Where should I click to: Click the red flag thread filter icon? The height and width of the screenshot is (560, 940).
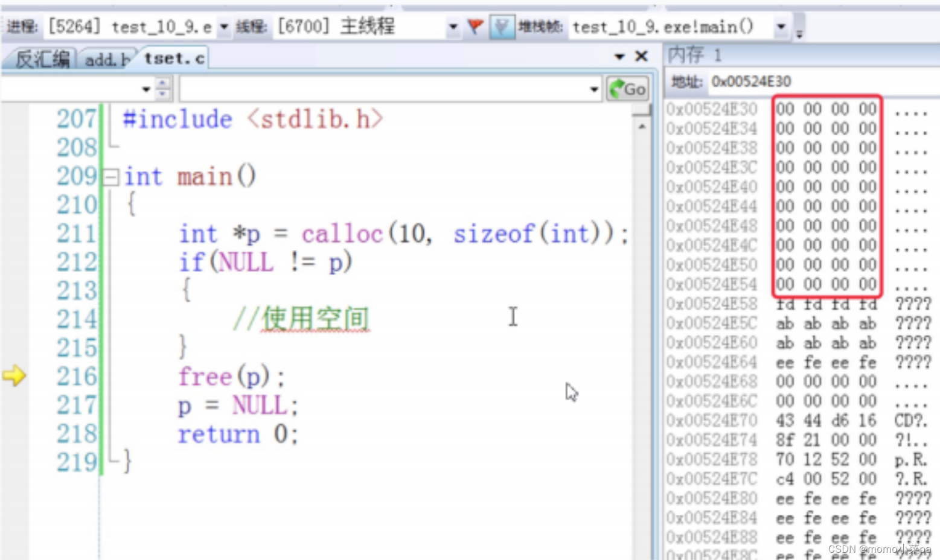click(x=475, y=27)
